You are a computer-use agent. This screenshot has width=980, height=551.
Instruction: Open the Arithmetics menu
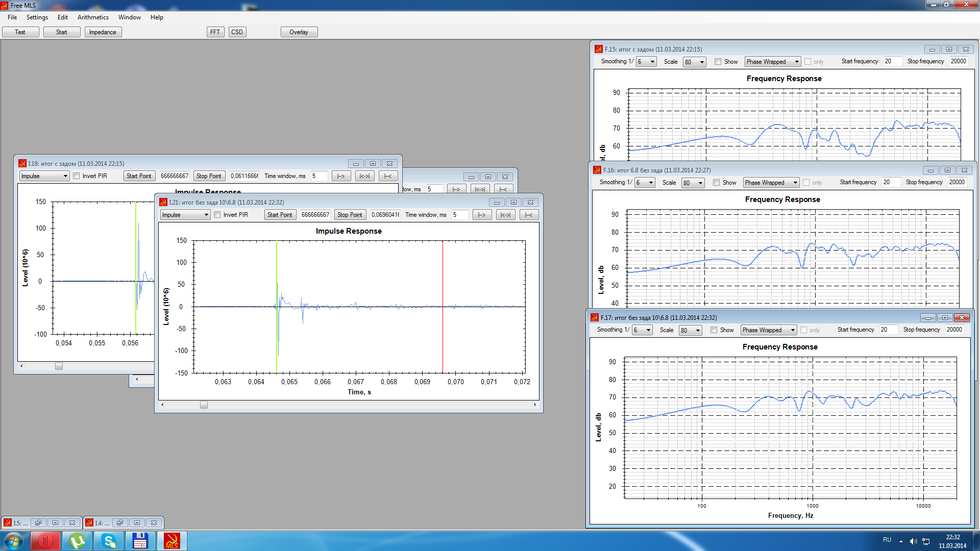pos(93,17)
